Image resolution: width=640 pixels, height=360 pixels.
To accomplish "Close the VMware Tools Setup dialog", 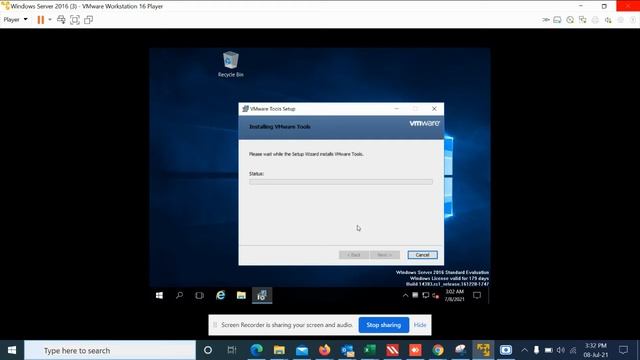I will [434, 109].
